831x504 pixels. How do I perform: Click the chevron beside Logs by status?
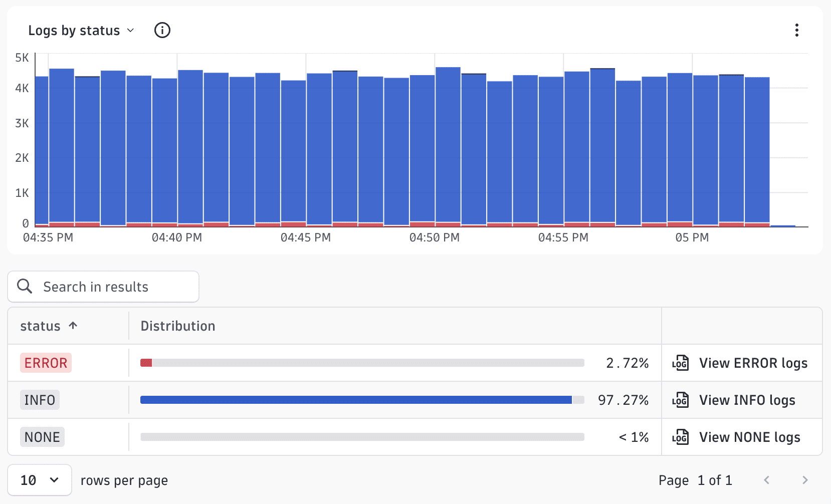coord(130,31)
